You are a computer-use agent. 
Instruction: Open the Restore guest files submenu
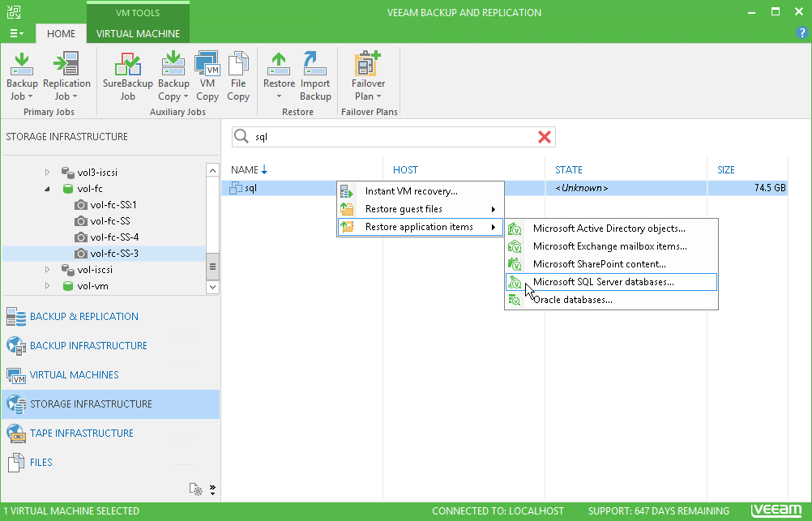click(421, 209)
